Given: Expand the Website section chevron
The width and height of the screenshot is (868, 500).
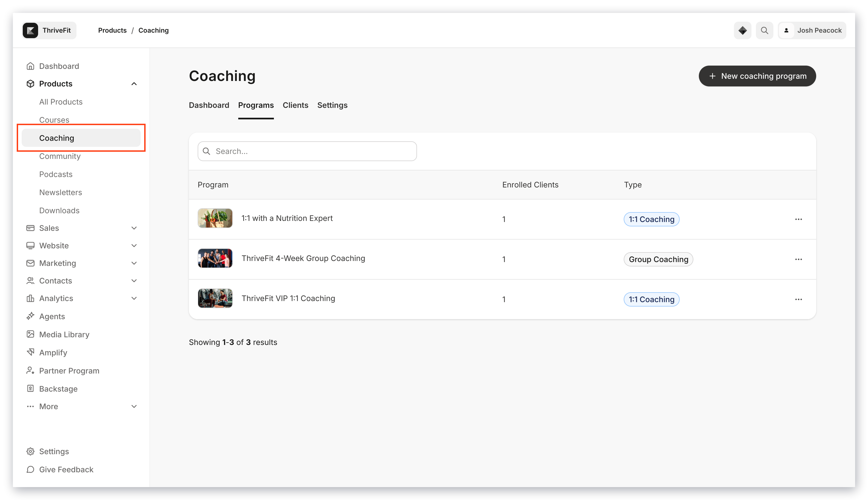Looking at the screenshot, I should [134, 245].
